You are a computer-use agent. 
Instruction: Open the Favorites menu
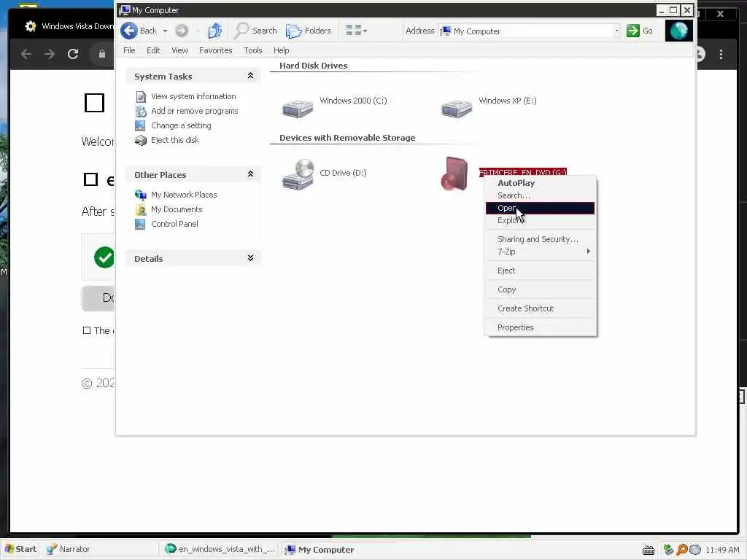(x=215, y=50)
